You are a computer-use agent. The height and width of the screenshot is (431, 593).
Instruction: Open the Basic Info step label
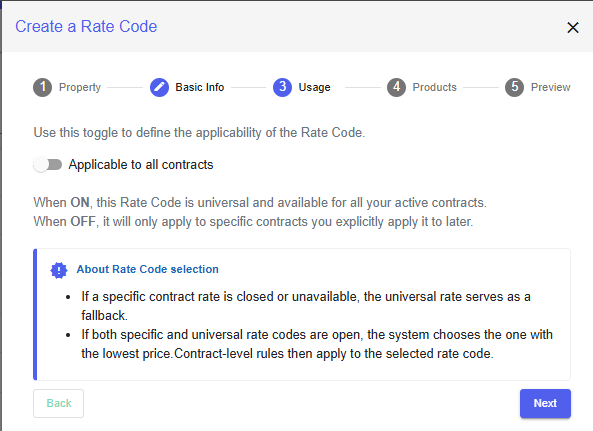(200, 87)
